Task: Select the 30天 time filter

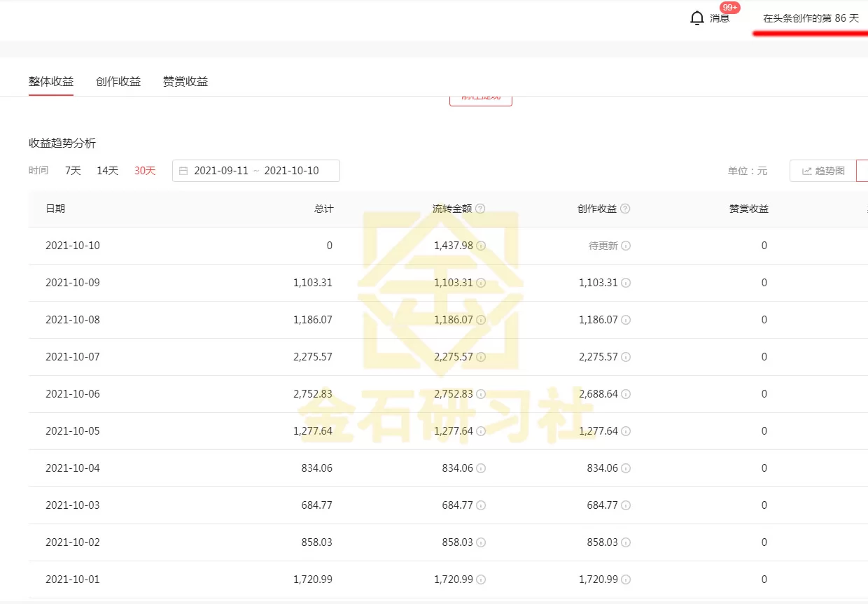Action: tap(144, 170)
